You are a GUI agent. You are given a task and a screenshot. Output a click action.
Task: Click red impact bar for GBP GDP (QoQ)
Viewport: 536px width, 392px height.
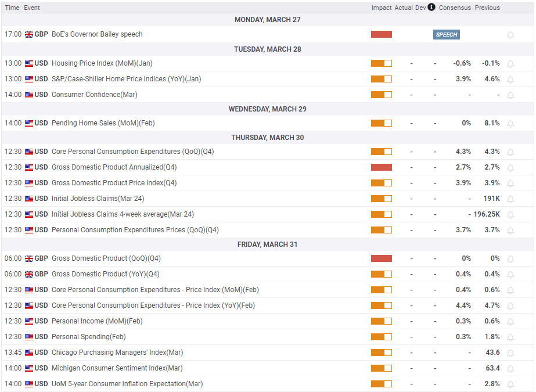382,258
